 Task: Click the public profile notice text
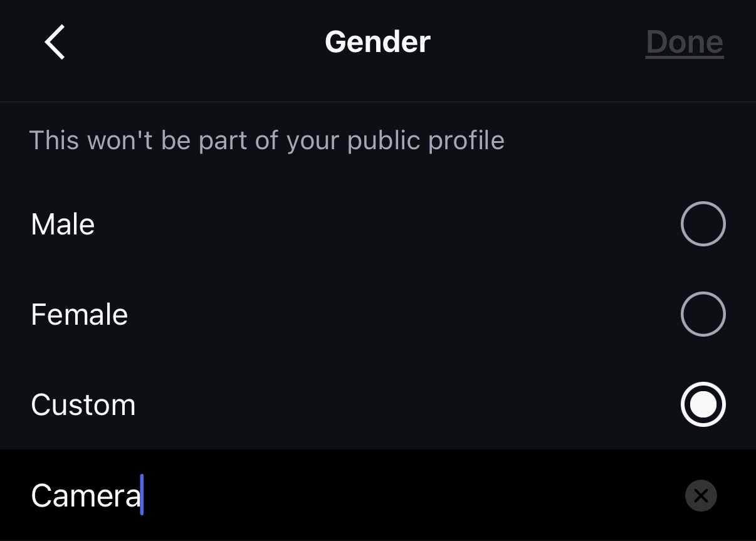[x=266, y=140]
